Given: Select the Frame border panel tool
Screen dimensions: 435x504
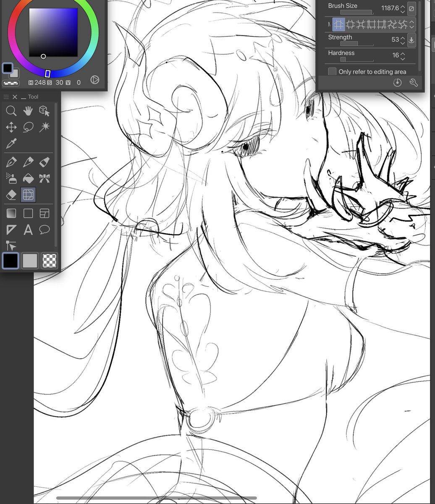Looking at the screenshot, I should point(45,213).
